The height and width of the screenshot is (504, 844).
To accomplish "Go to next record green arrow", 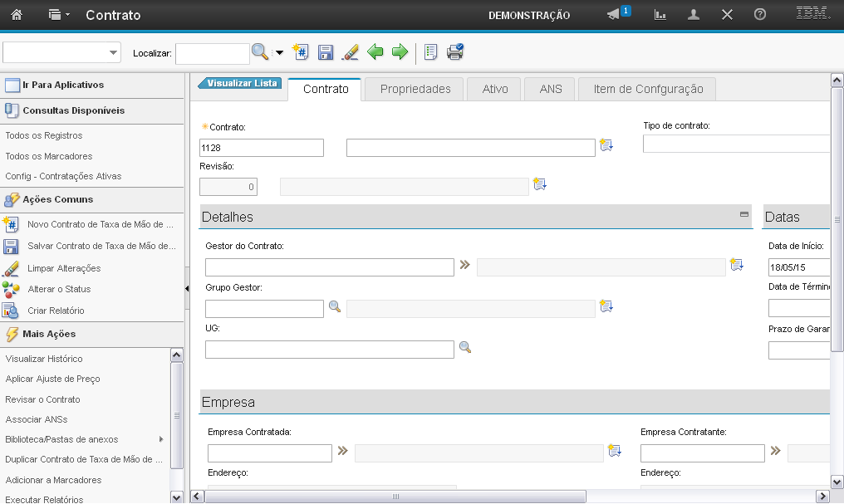I will coord(400,52).
